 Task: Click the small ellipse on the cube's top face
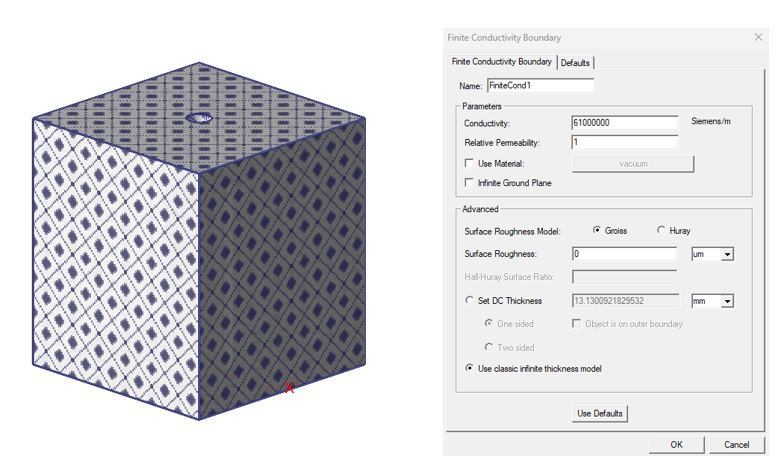pyautogui.click(x=199, y=118)
